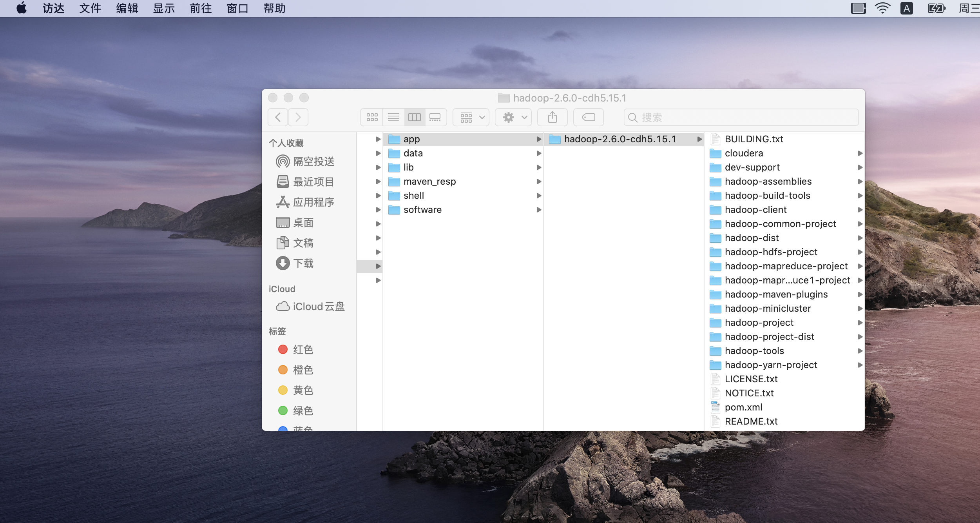Click the tag/label button in toolbar
This screenshot has height=523, width=980.
pyautogui.click(x=588, y=117)
